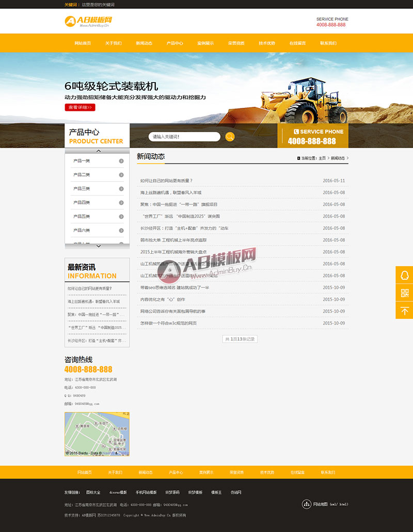Image resolution: width=413 pixels, height=532 pixels.
Task: Open 产品中心 in the footer navigation
Action: click(x=176, y=472)
